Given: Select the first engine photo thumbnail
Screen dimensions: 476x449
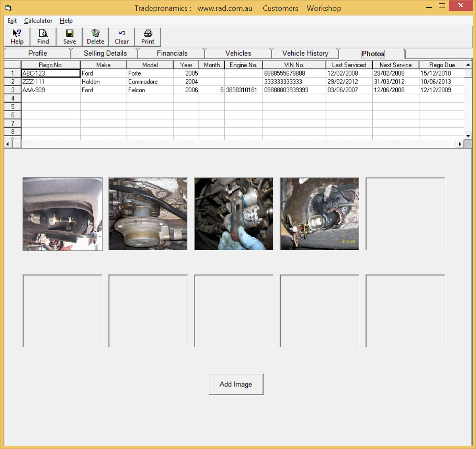Looking at the screenshot, I should (62, 214).
